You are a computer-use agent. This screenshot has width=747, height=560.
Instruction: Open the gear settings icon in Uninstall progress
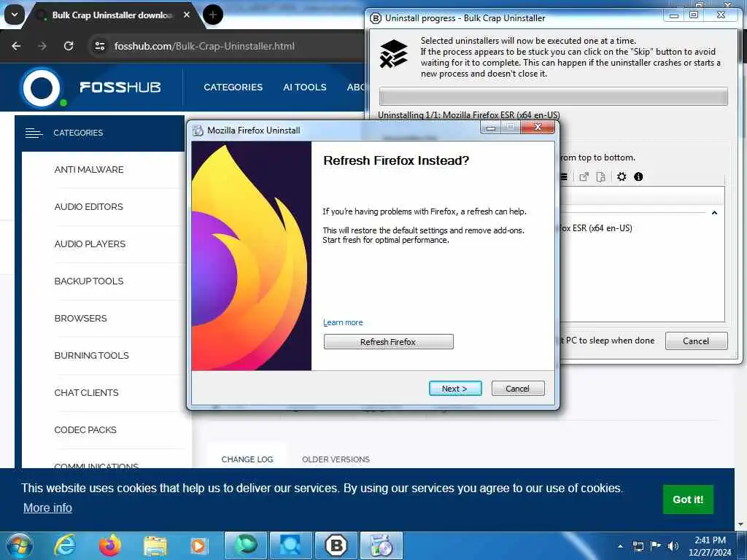pos(622,176)
